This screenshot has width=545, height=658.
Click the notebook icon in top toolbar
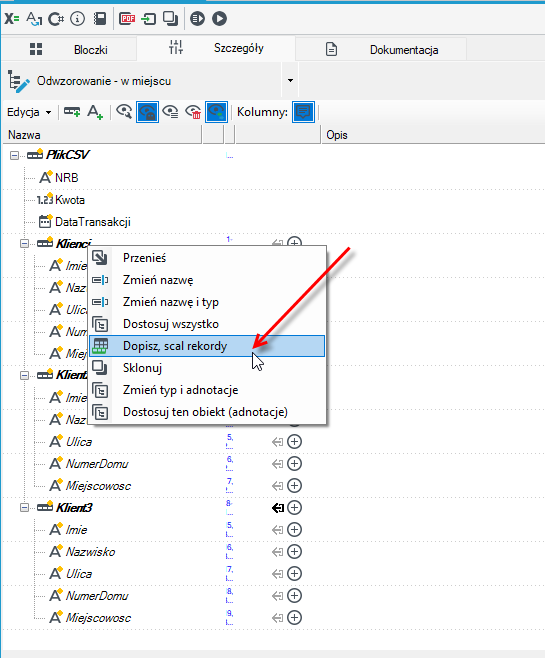point(100,19)
